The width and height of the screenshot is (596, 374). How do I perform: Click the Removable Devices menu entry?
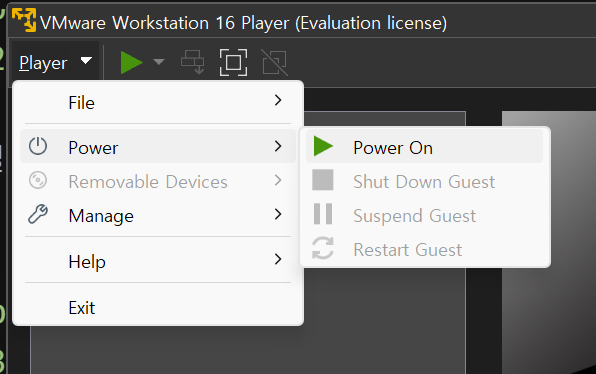[158, 181]
